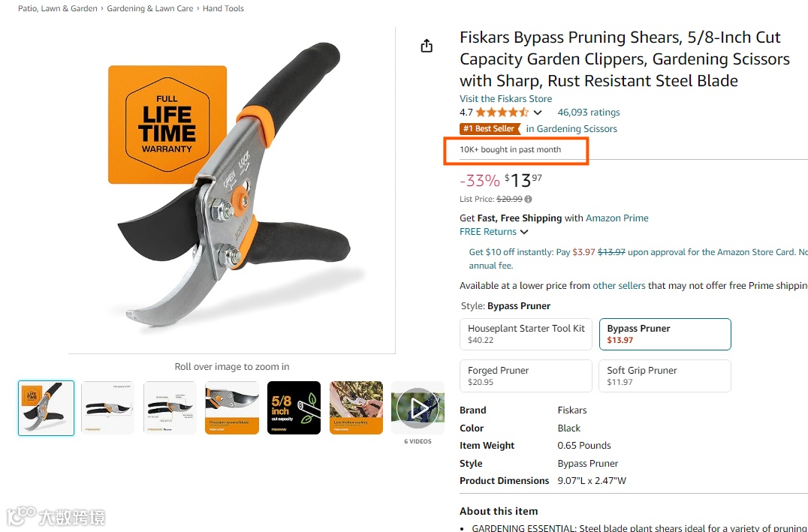Open the in Gardening Scissors category link

571,129
